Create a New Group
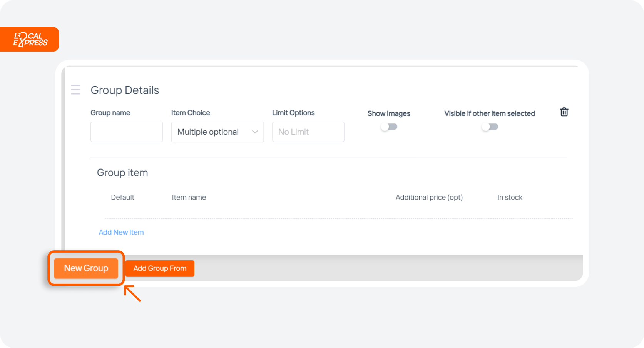Screen dimensions: 644x348 pos(86,268)
